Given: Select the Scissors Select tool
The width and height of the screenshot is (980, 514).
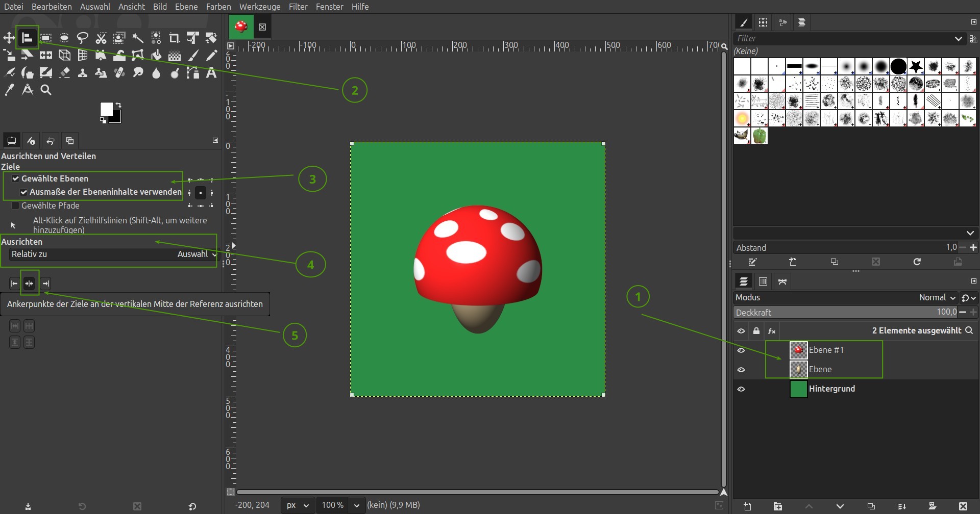Looking at the screenshot, I should coord(101,38).
